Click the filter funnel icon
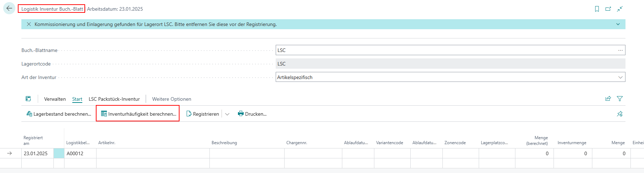 click(620, 99)
